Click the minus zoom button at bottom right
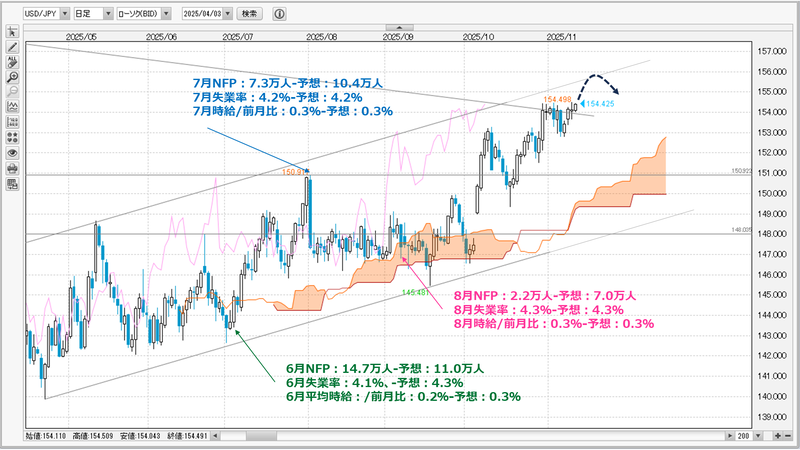 [x=787, y=436]
